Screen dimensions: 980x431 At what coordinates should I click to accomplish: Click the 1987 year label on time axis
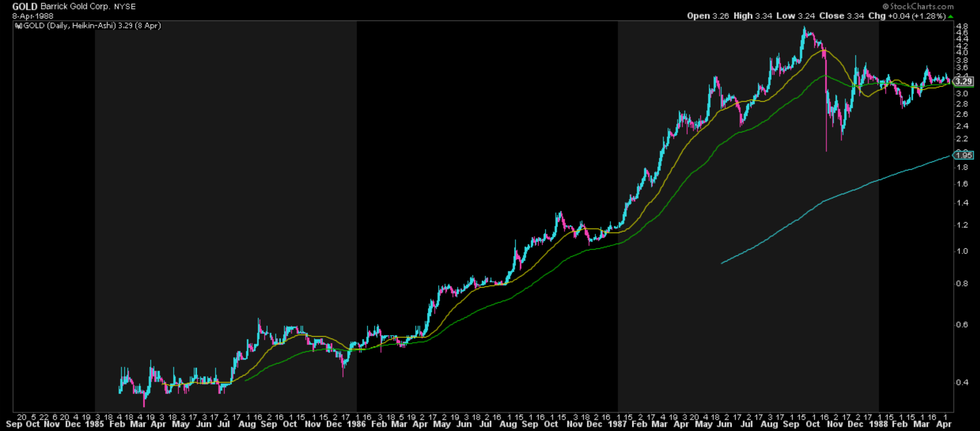point(617,424)
